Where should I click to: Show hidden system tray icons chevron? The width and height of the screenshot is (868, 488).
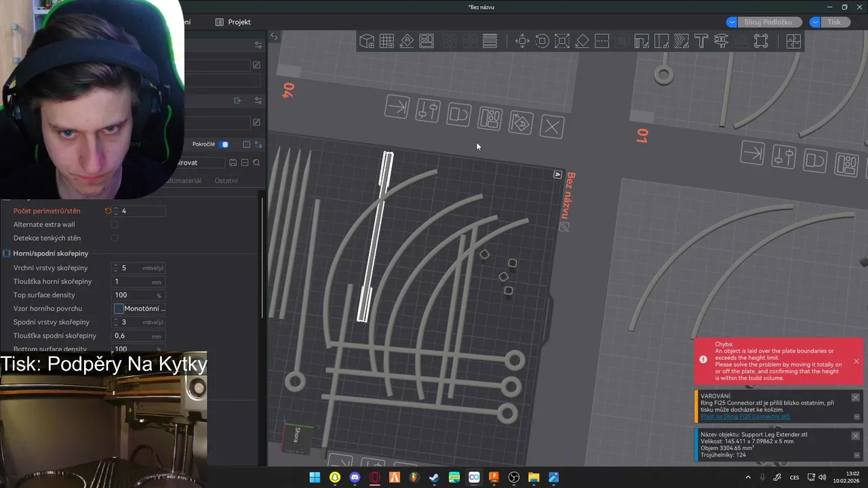[x=748, y=477]
